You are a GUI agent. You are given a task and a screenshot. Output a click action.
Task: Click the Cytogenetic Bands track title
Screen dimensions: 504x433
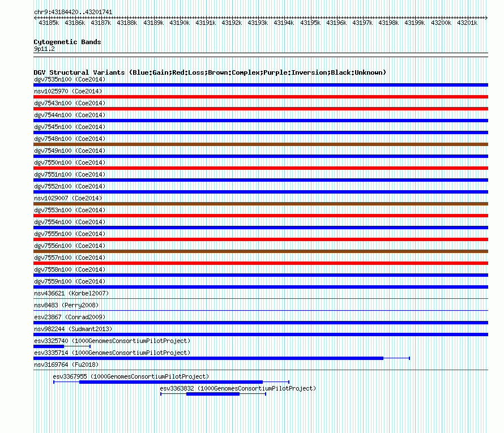[x=67, y=42]
